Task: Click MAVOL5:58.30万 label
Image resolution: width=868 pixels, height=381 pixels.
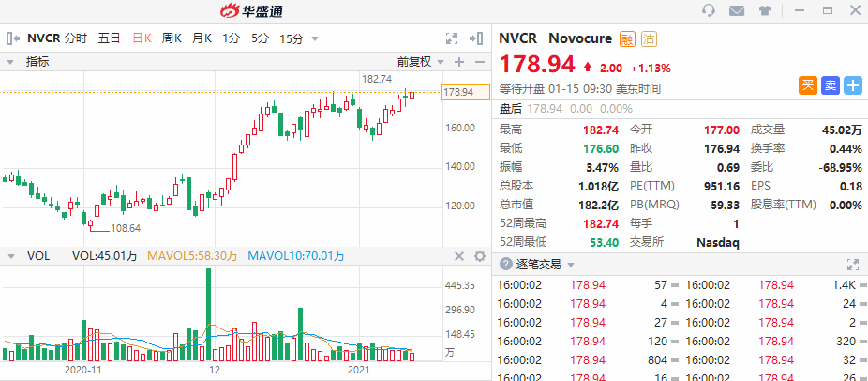Action: click(x=192, y=255)
